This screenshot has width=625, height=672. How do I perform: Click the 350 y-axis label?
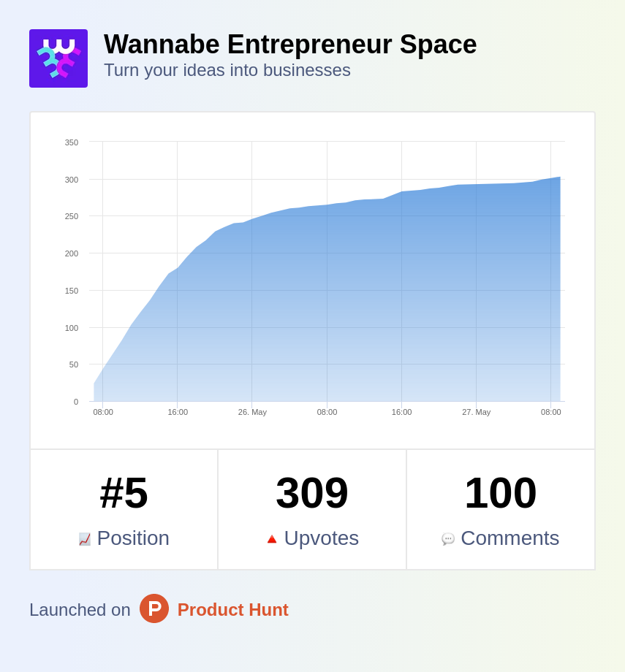72,142
